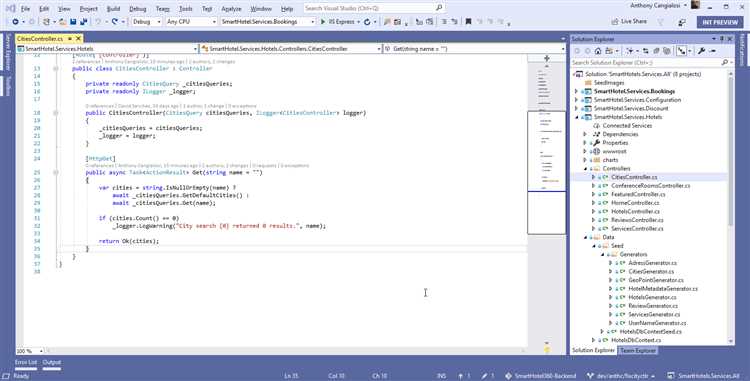The height and width of the screenshot is (381, 750).
Task: Click the split editor handle above scrollbar
Action: pyautogui.click(x=547, y=58)
